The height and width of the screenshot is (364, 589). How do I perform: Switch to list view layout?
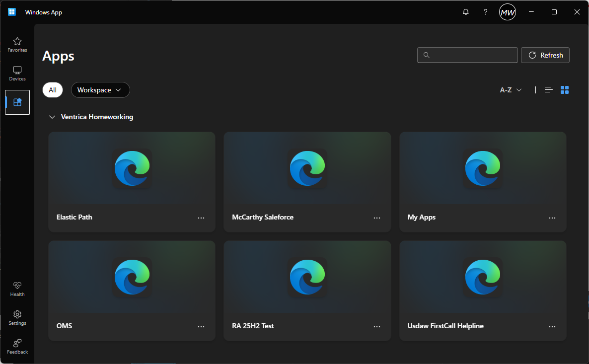[x=549, y=90]
